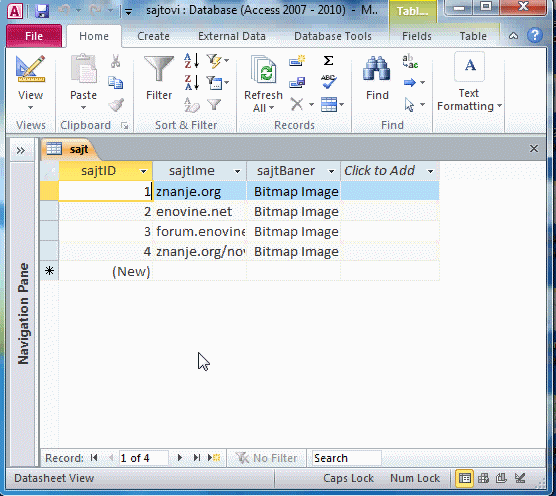Click the Spelling ABC check icon

coord(329,82)
